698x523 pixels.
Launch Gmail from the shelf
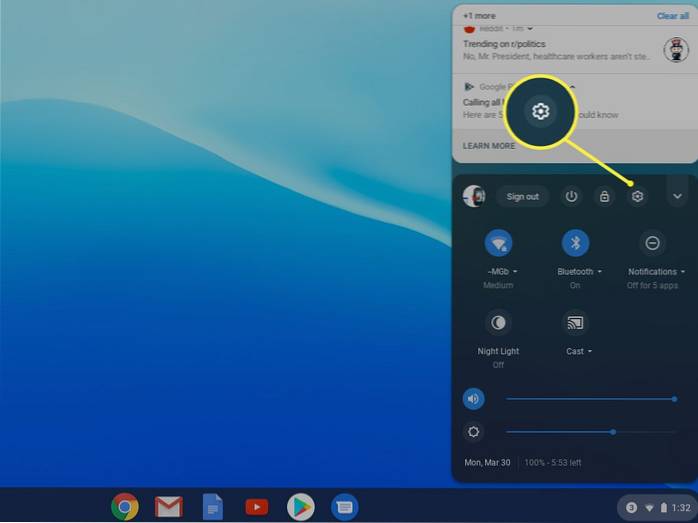point(169,507)
